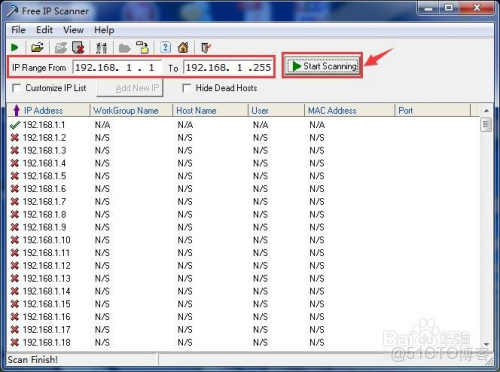500x372 pixels.
Task: Click the open folder toolbar icon
Action: [x=37, y=48]
